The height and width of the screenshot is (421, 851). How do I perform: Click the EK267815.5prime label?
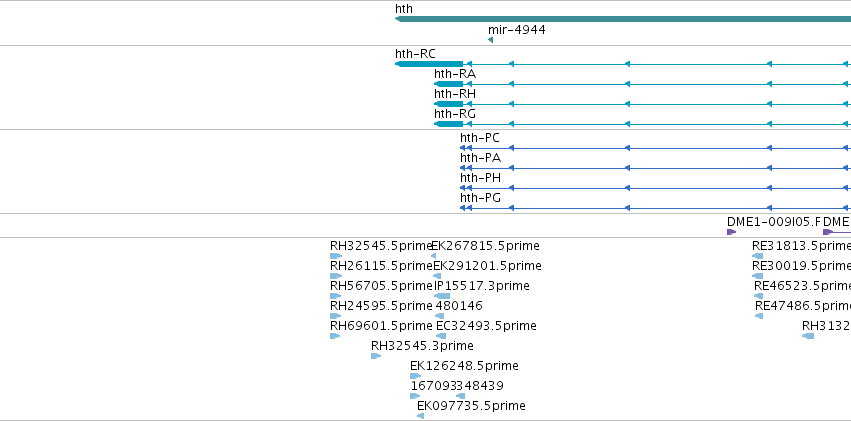click(486, 246)
